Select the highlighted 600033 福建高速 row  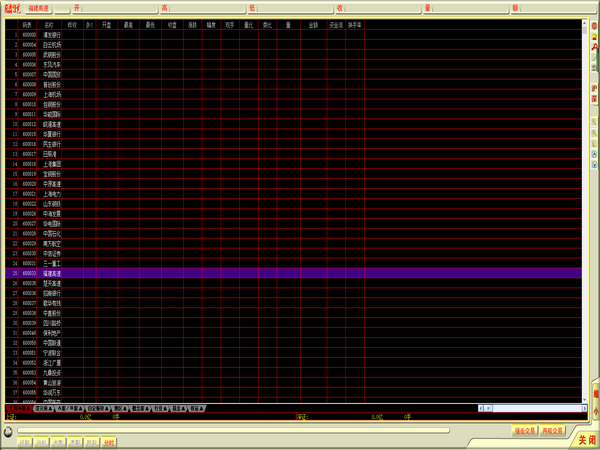pyautogui.click(x=50, y=273)
